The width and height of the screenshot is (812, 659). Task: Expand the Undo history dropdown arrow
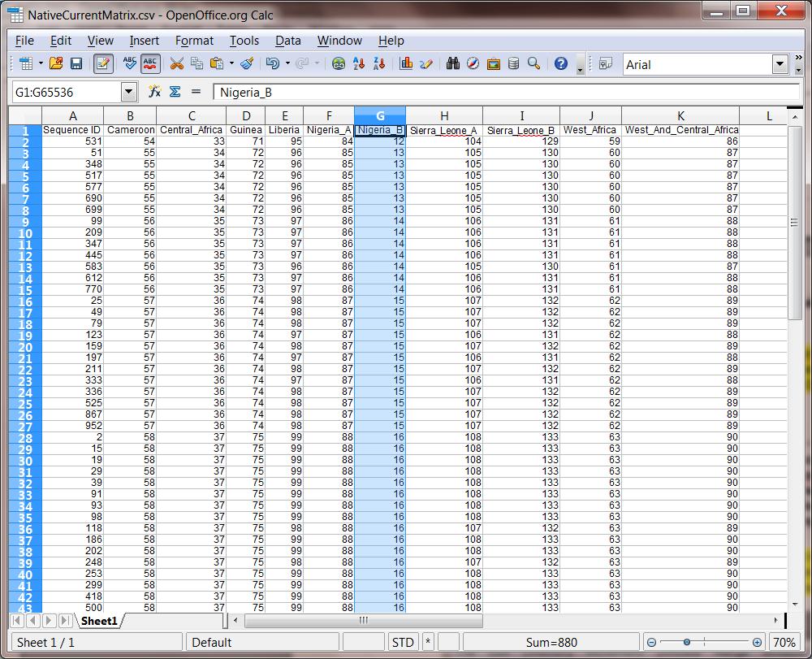pyautogui.click(x=287, y=63)
